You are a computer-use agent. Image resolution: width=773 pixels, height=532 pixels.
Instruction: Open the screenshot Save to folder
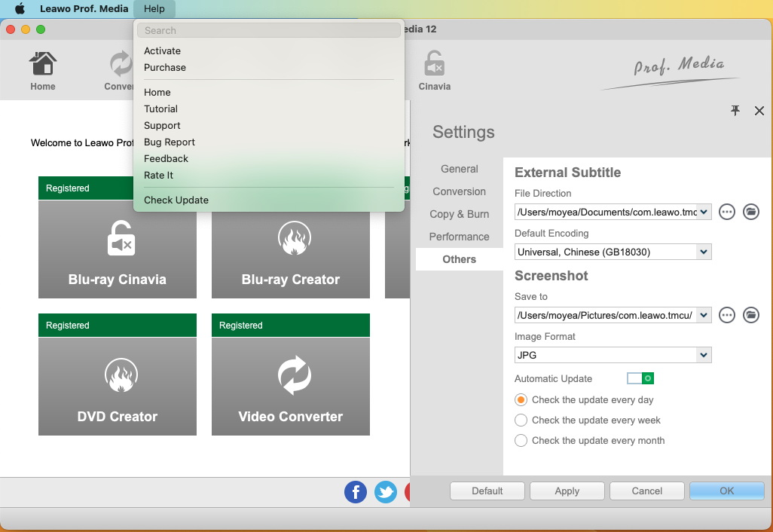751,315
